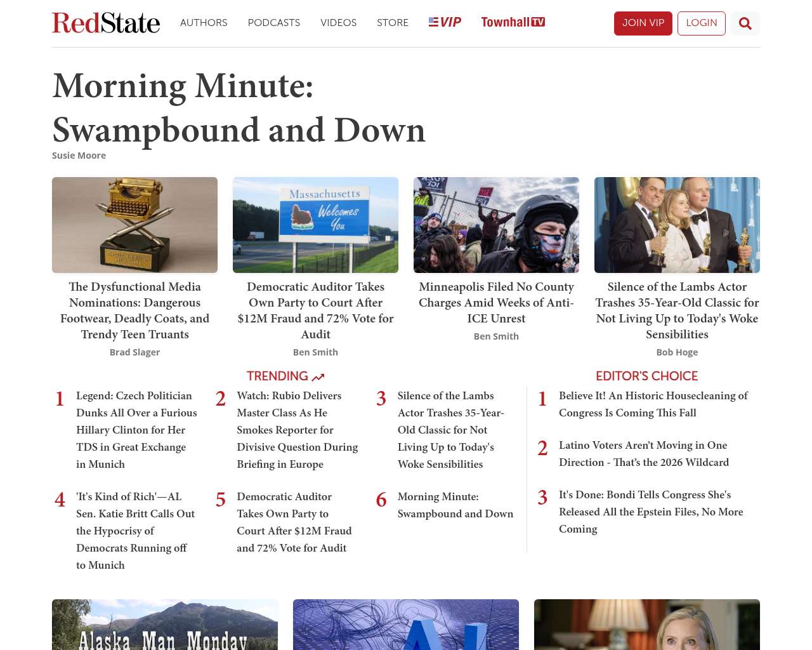Viewport: 812px width, 650px height.
Task: Open trending story 5 Democratic Auditor
Action: coord(294,522)
